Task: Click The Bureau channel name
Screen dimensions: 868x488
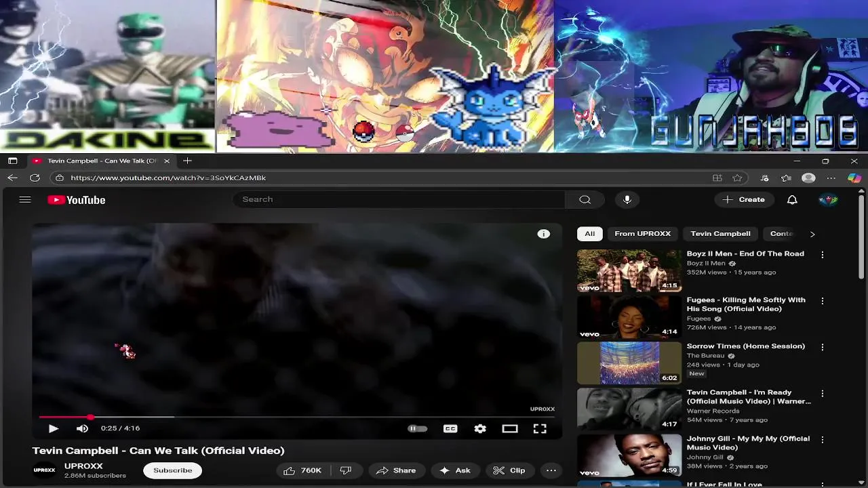Action: tap(705, 356)
